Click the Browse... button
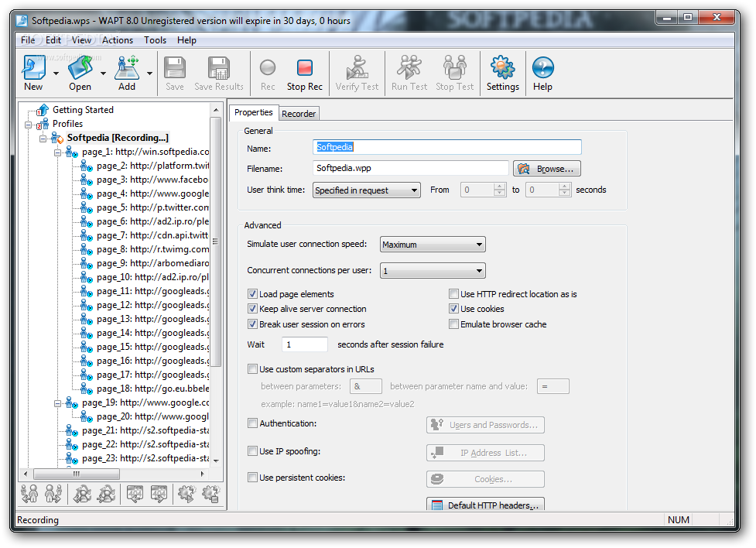The width and height of the screenshot is (756, 548). (547, 169)
